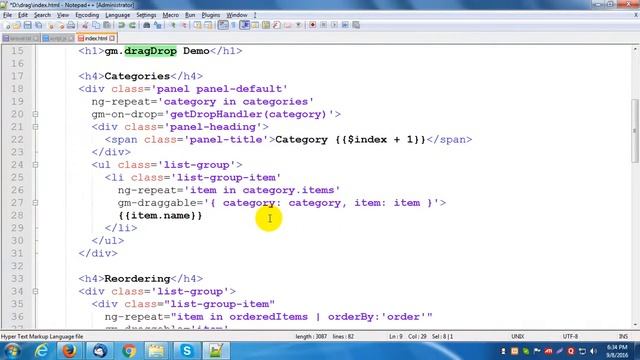
Task: Start macro recording with the red Record icon
Action: tap(313, 25)
